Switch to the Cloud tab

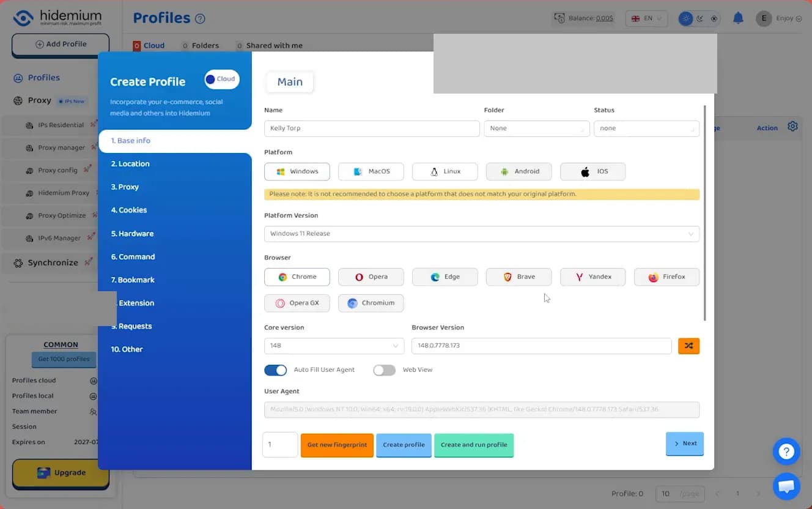tap(149, 45)
